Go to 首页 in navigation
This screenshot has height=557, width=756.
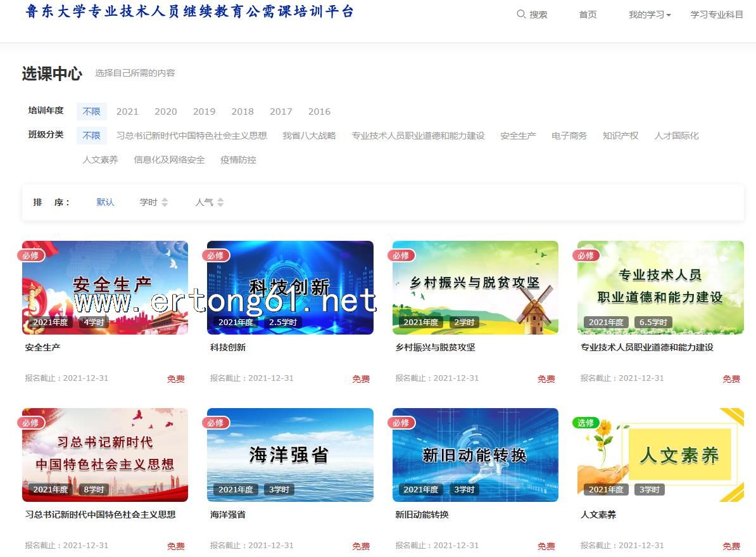[588, 15]
